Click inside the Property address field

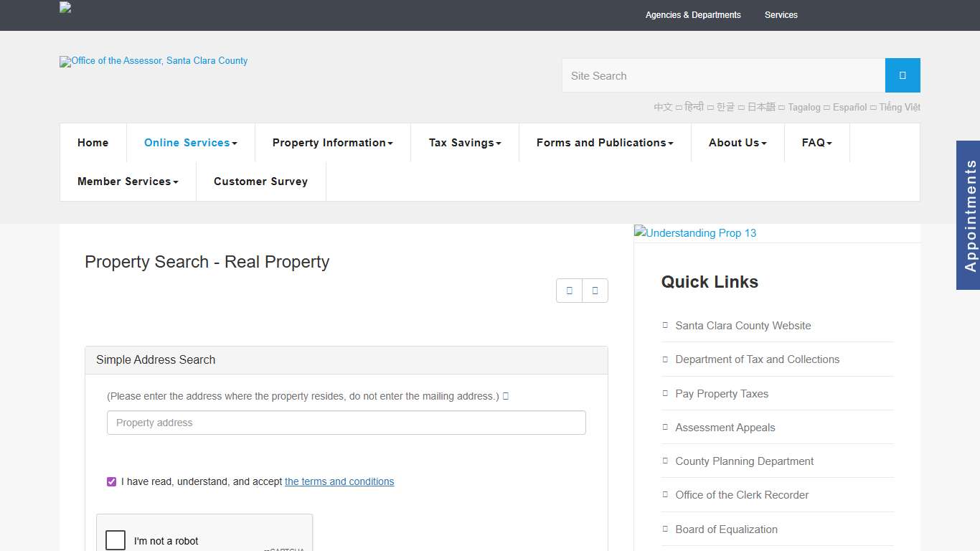(x=346, y=423)
